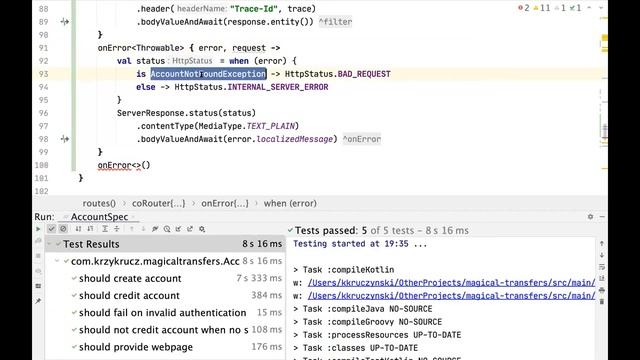Open errors count indicator showing 2

(x=524, y=8)
